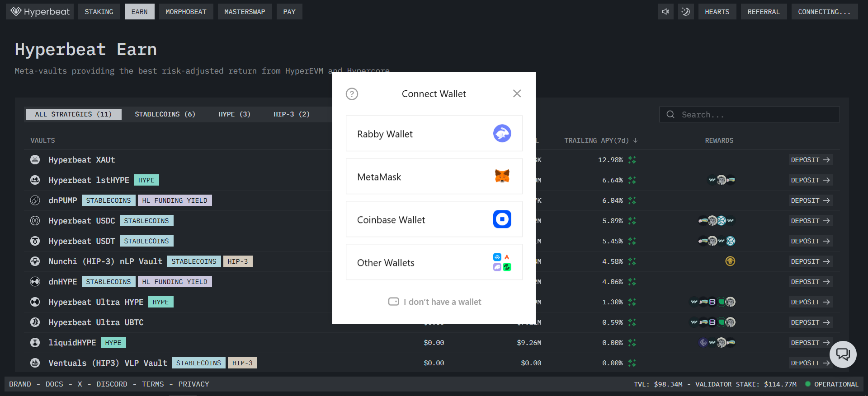Click the HL FUNDING YIELD tag on dnPUMP
The height and width of the screenshot is (396, 868).
tap(175, 200)
